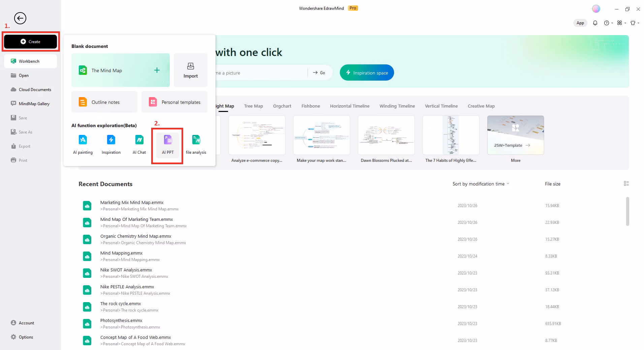
Task: Select Open in sidebar
Action: [x=30, y=75]
